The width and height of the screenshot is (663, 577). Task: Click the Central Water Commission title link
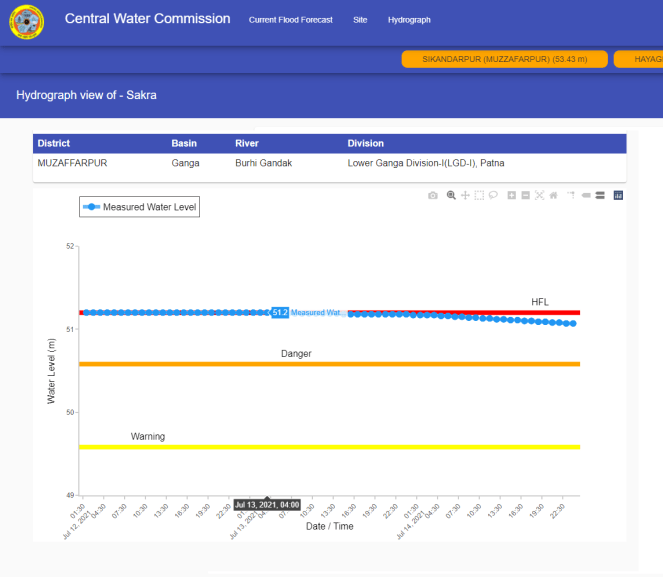147,19
